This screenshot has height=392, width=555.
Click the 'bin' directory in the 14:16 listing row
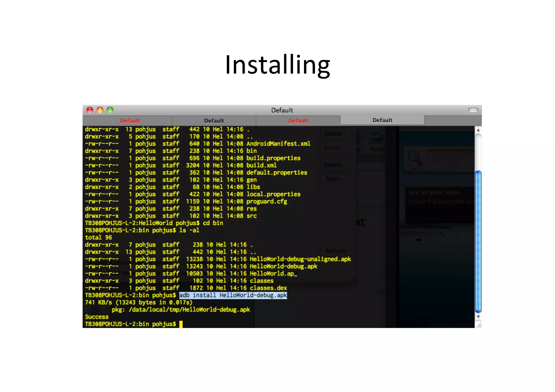click(251, 151)
